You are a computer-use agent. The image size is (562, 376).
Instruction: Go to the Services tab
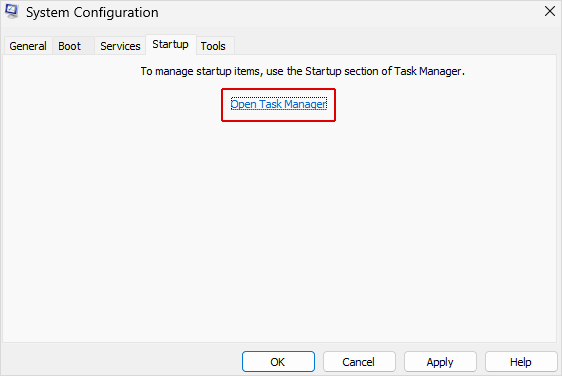pos(120,46)
